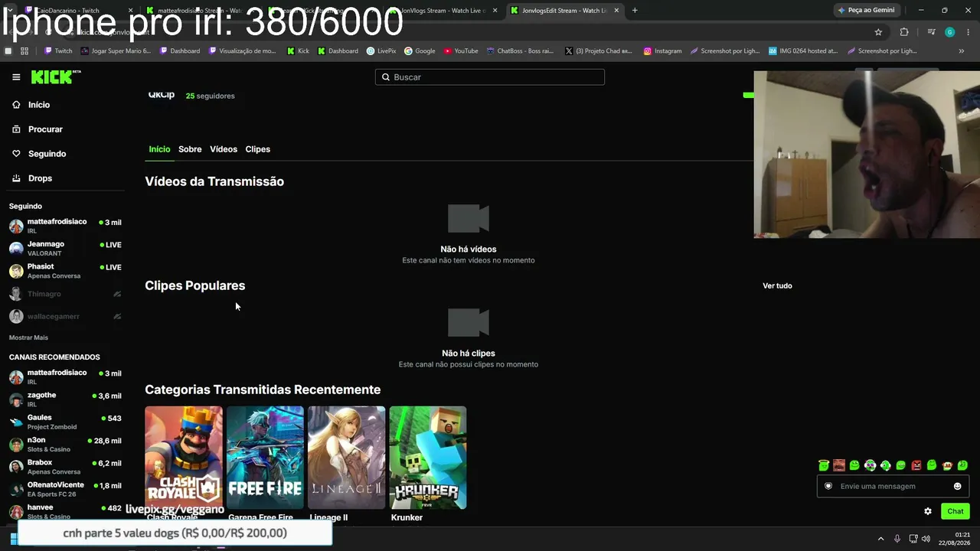Focus the Buscar search field
Viewport: 980px width, 551px height.
490,77
